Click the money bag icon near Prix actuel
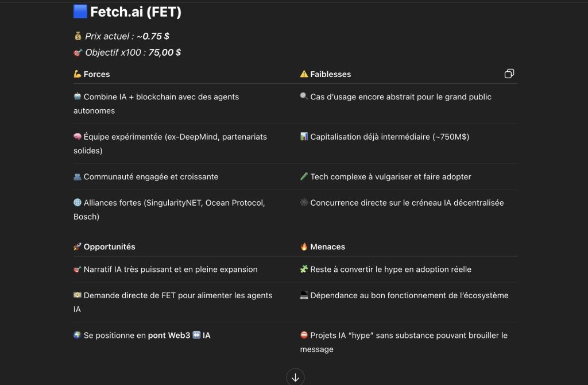Viewport: 588px width, 385px height. 78,36
